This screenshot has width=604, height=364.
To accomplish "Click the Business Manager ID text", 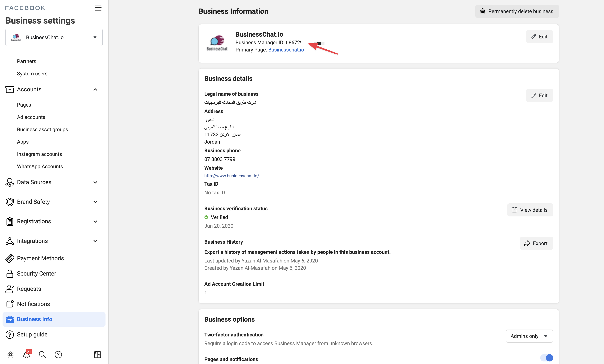I will tap(268, 42).
